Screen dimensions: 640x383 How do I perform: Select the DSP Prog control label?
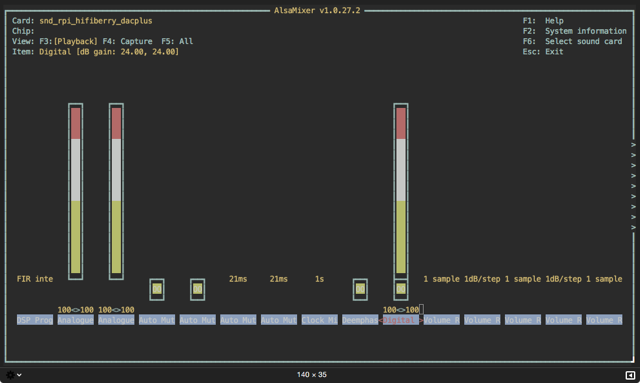click(x=35, y=320)
